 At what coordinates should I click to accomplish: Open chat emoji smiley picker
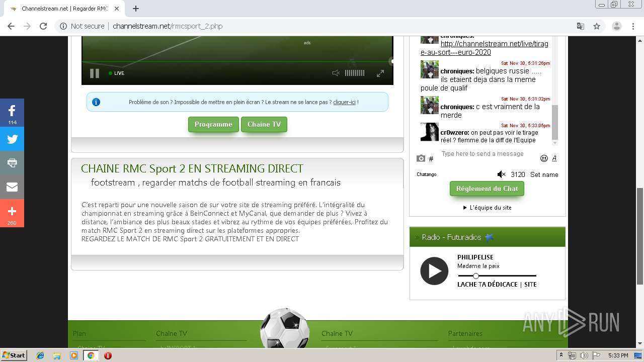pyautogui.click(x=544, y=158)
